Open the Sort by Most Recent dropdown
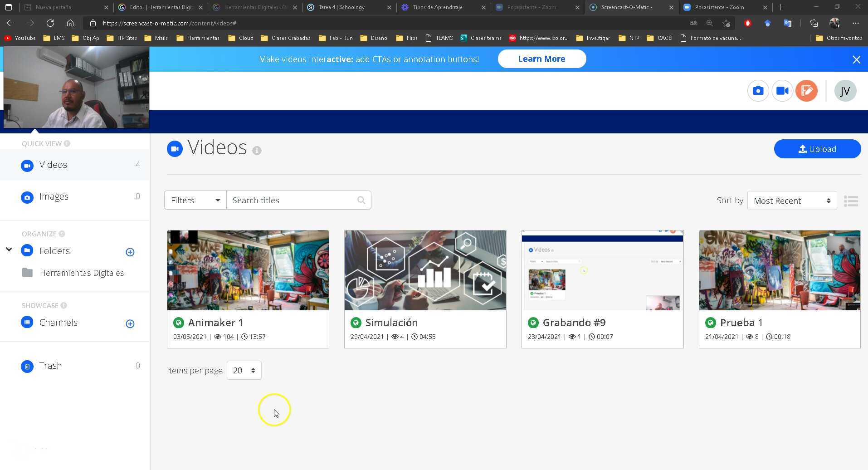The image size is (868, 470). tap(791, 201)
